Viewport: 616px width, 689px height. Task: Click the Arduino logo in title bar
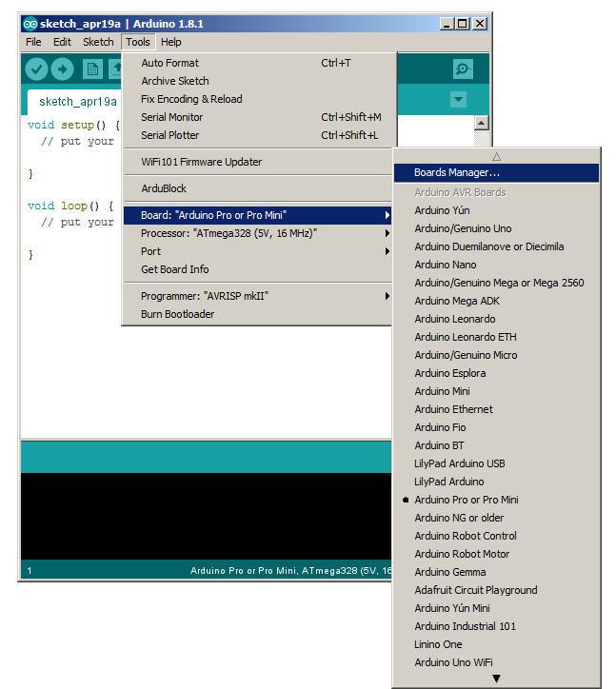point(30,24)
